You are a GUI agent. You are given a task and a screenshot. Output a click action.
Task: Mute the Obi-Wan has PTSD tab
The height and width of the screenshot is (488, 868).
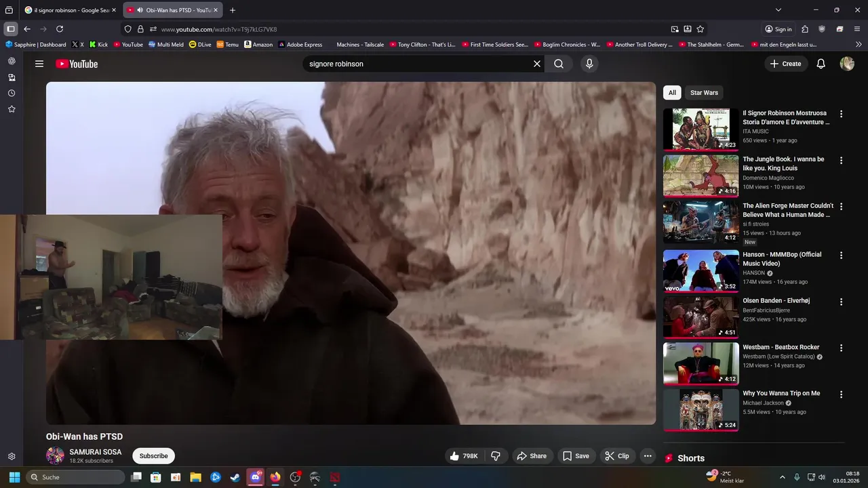pos(139,10)
